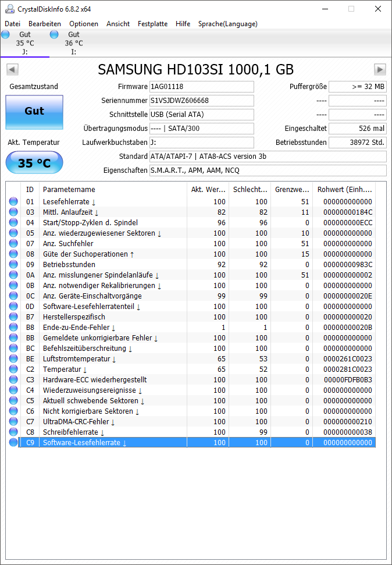
Task: Click status icon of notwendiger Rekalibrierungen row
Action: pos(13,285)
